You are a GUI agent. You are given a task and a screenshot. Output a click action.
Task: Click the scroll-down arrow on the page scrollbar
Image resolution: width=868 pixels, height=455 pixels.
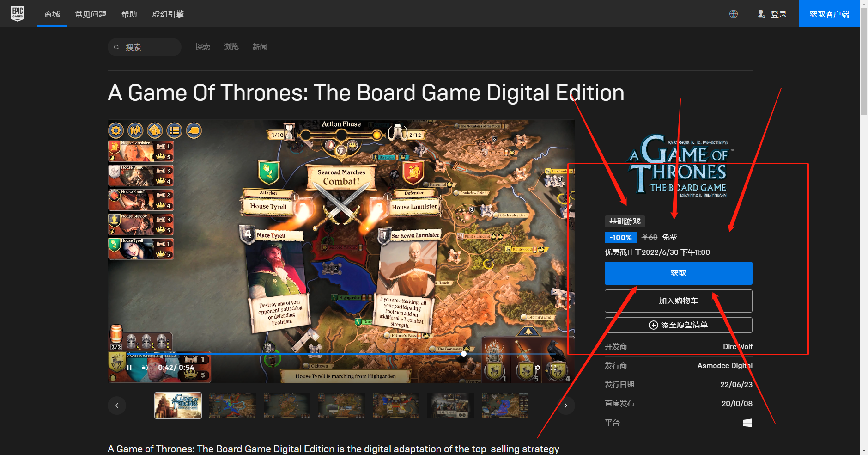coord(863,451)
